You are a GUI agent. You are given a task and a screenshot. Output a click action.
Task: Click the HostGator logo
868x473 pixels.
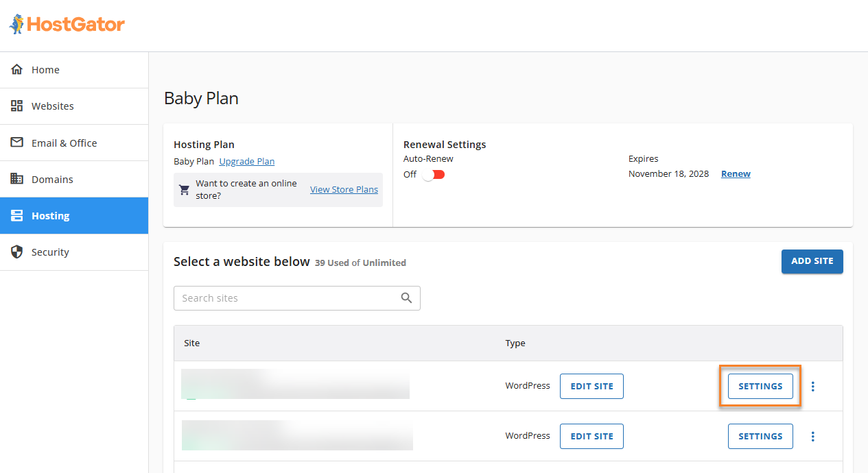coord(67,25)
